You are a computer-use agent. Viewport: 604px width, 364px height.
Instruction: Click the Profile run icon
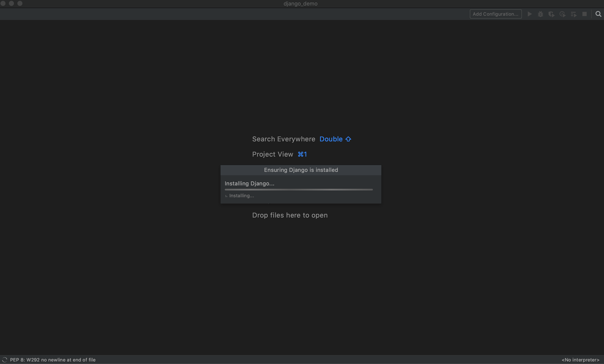click(562, 14)
